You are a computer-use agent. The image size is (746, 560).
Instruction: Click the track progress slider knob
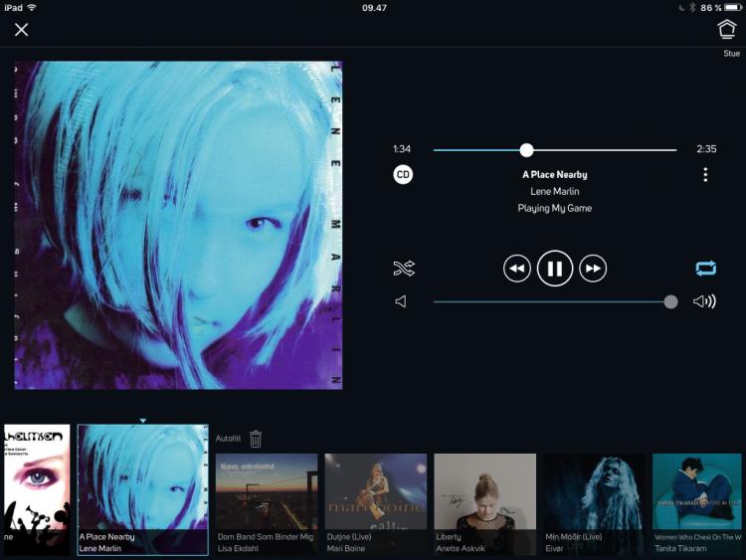526,150
